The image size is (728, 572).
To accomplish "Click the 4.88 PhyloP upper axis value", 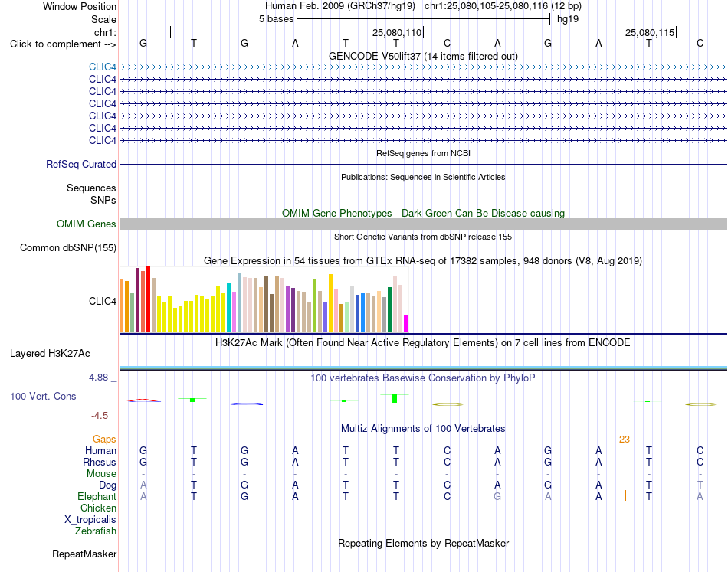I will click(98, 378).
